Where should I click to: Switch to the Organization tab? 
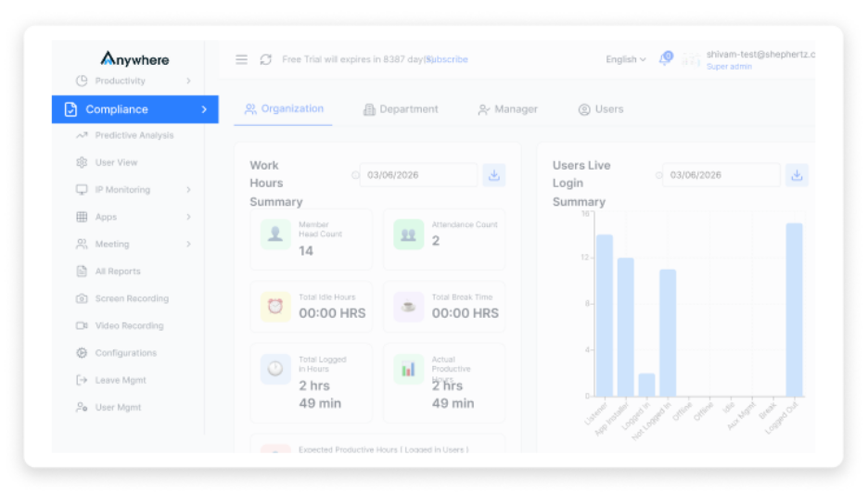(284, 109)
